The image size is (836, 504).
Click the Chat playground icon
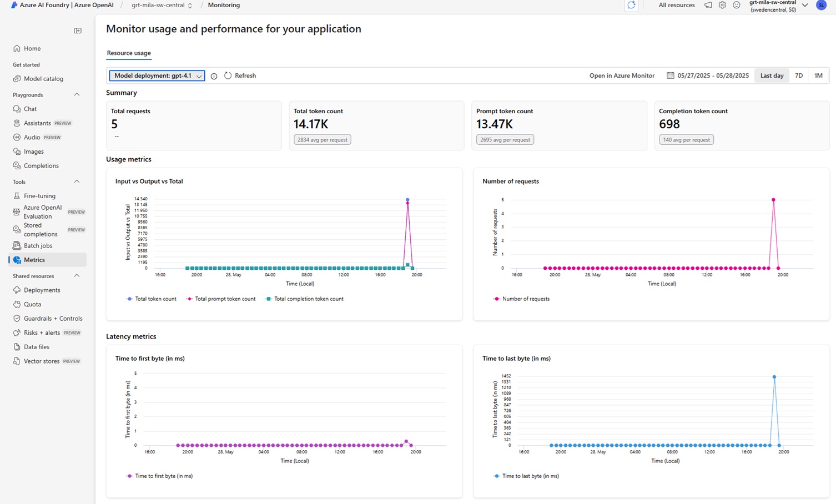[17, 109]
